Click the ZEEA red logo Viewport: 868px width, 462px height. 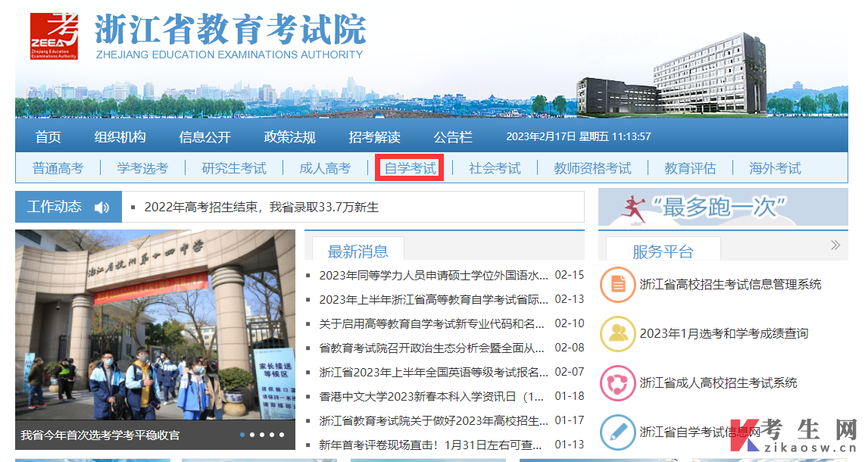(x=55, y=36)
